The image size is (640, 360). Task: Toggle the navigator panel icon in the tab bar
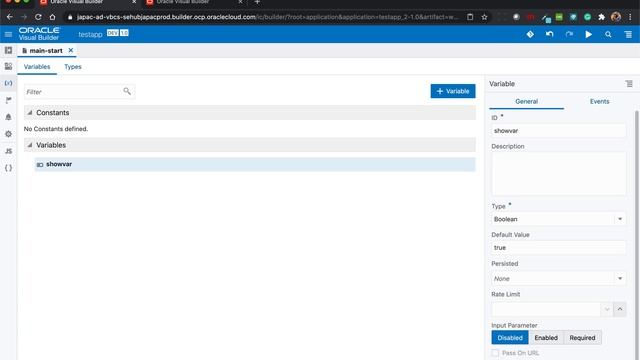[x=8, y=50]
